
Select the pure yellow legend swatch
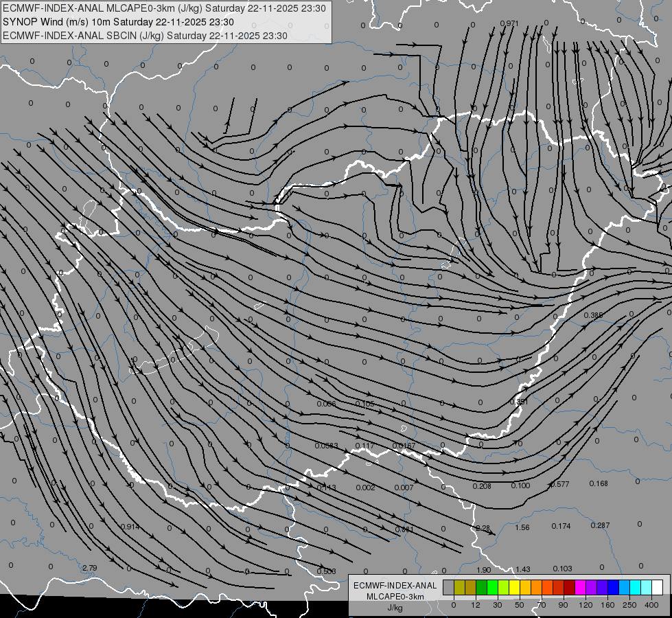click(x=514, y=587)
